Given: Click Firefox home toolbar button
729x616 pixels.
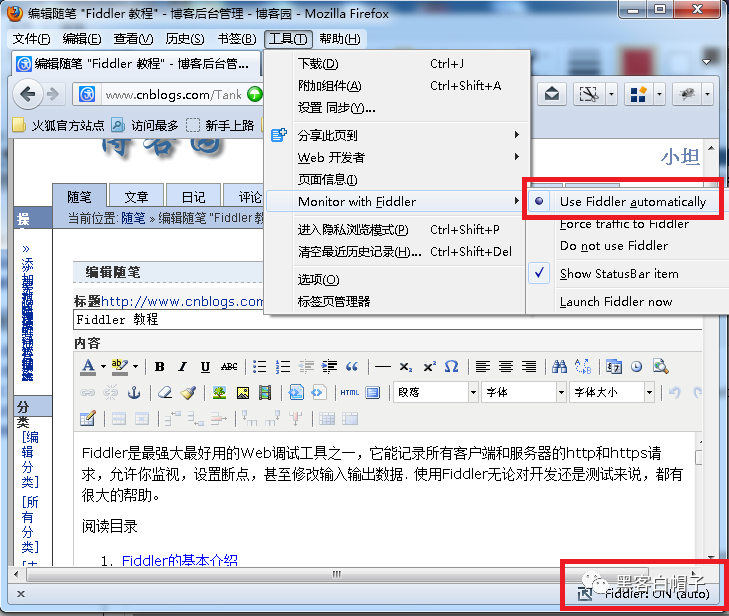Looking at the screenshot, I should 552,95.
